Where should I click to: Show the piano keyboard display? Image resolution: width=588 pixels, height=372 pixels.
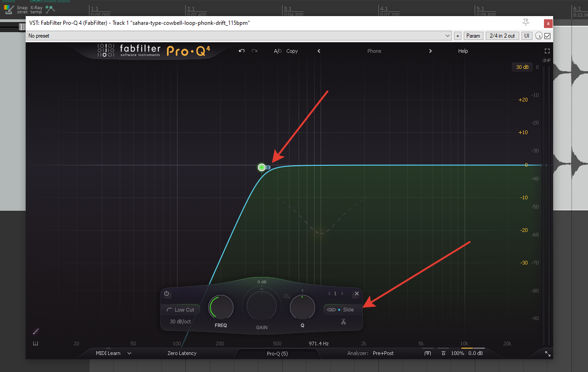(x=36, y=343)
